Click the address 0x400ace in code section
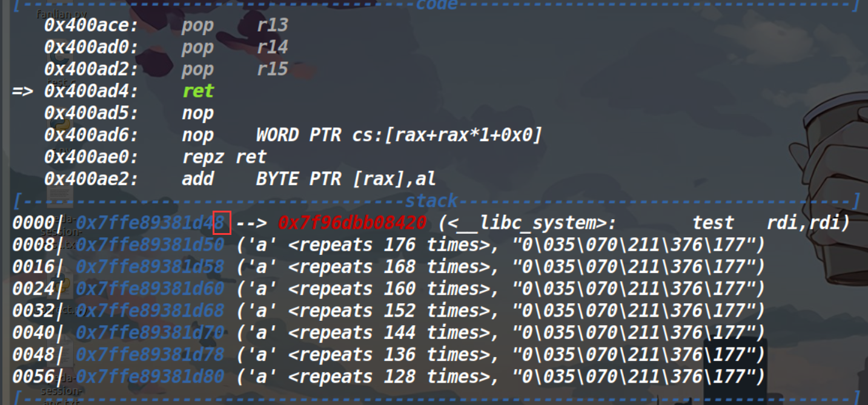Screen dimensions: 868x405 coord(91,25)
